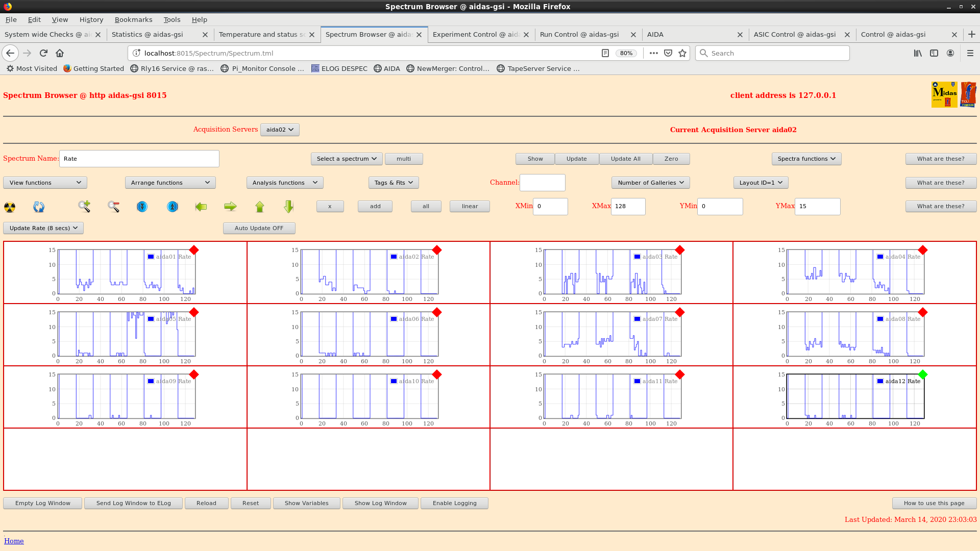The width and height of the screenshot is (980, 551).
Task: Click the blue double down arrow icon
Action: tap(142, 207)
